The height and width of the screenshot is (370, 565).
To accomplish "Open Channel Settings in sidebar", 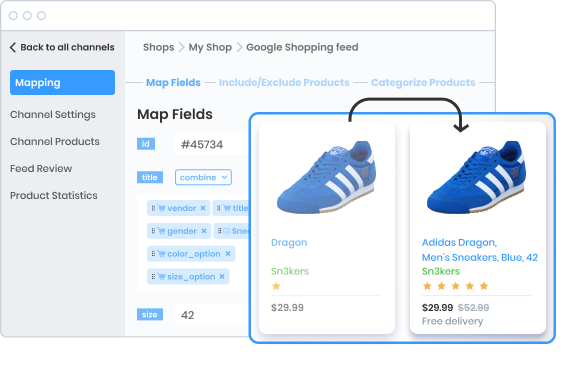I will pyautogui.click(x=53, y=115).
